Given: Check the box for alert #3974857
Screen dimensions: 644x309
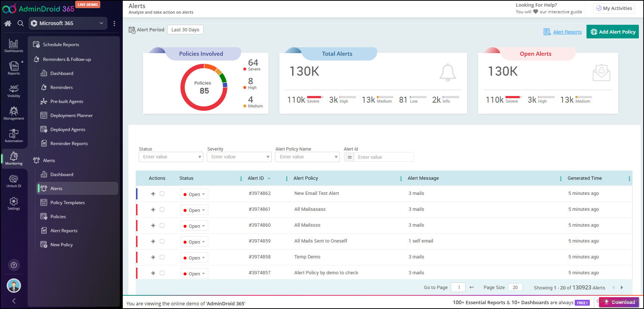Looking at the screenshot, I should coord(162,273).
